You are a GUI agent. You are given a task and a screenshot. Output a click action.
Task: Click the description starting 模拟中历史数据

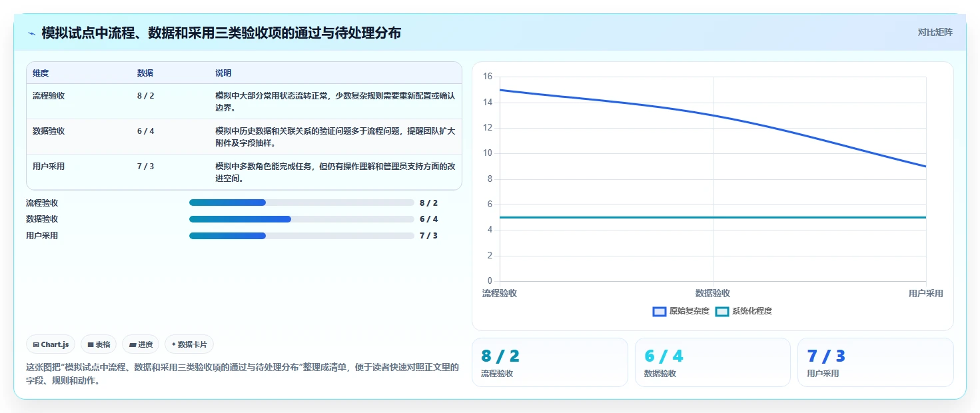point(335,137)
